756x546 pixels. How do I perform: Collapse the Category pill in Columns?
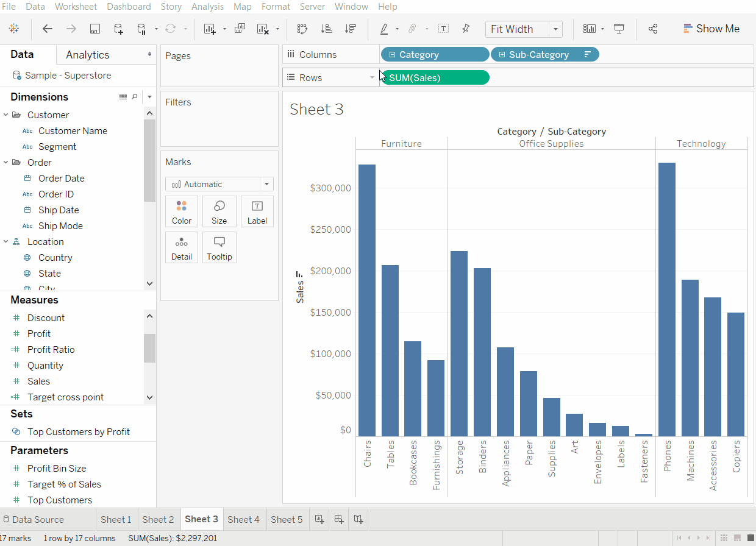(392, 55)
